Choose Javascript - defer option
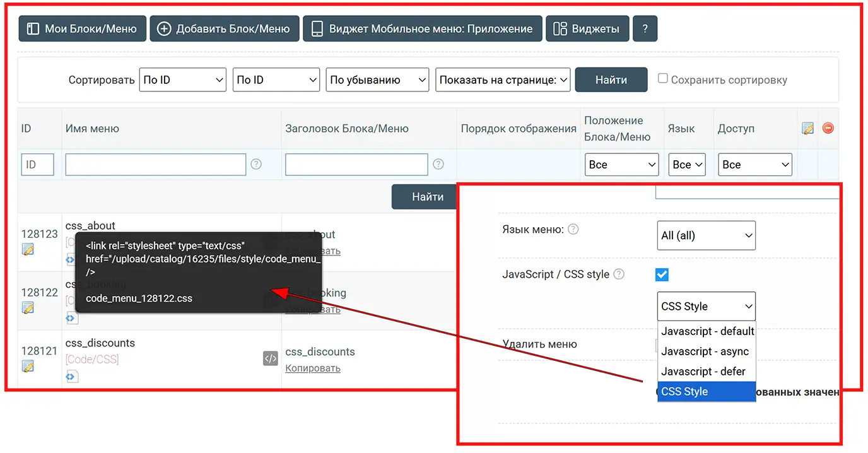The width and height of the screenshot is (868, 453). pyautogui.click(x=703, y=372)
